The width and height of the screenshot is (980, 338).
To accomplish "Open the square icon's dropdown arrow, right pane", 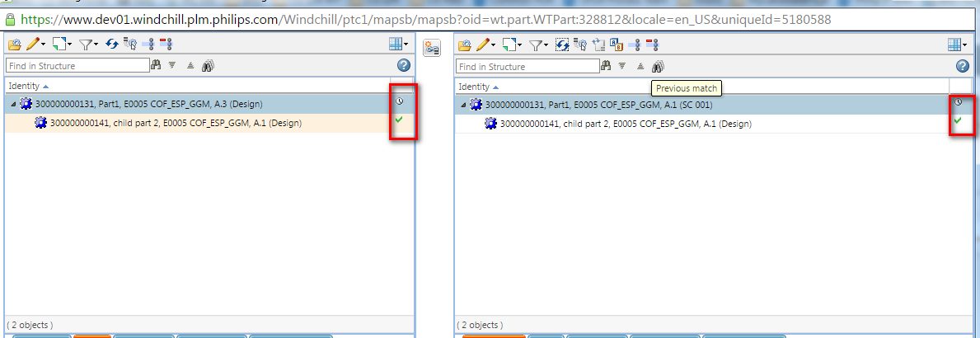I will point(520,45).
